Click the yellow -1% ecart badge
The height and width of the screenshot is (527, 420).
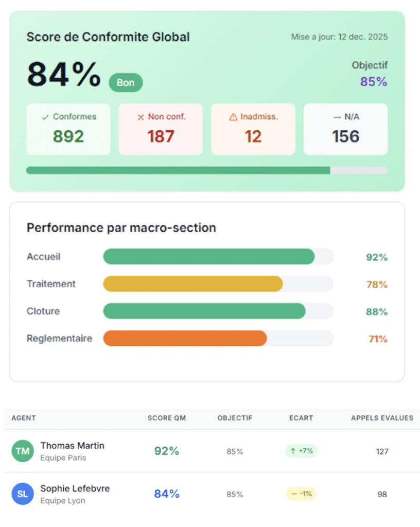coord(301,494)
